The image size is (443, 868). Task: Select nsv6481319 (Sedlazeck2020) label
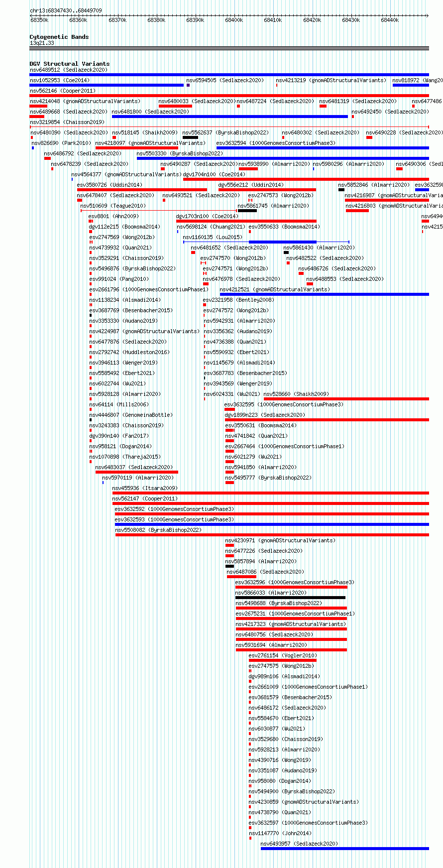pyautogui.click(x=358, y=101)
